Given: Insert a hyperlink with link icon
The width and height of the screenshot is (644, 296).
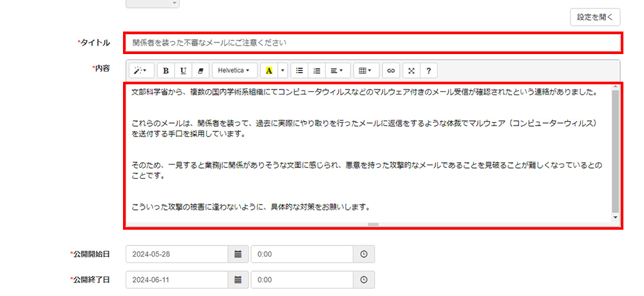Looking at the screenshot, I should (390, 70).
